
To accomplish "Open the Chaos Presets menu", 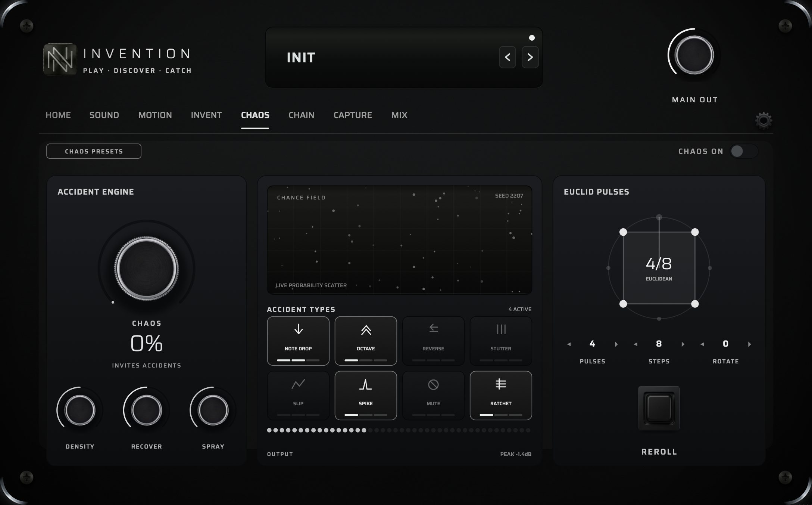I will coord(94,151).
